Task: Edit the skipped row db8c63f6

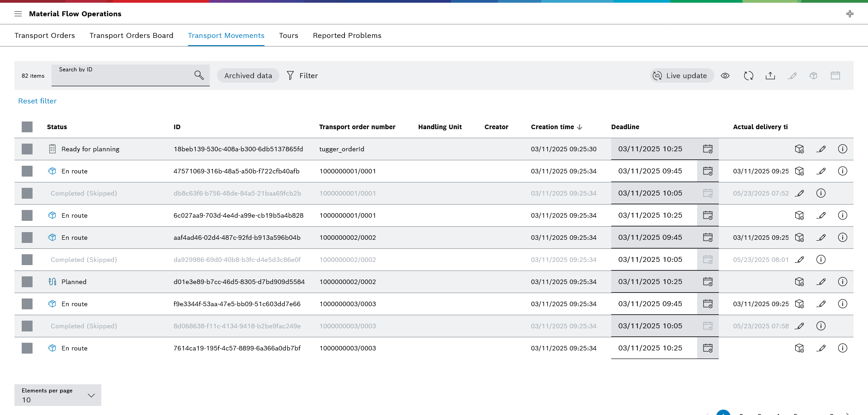Action: 800,193
